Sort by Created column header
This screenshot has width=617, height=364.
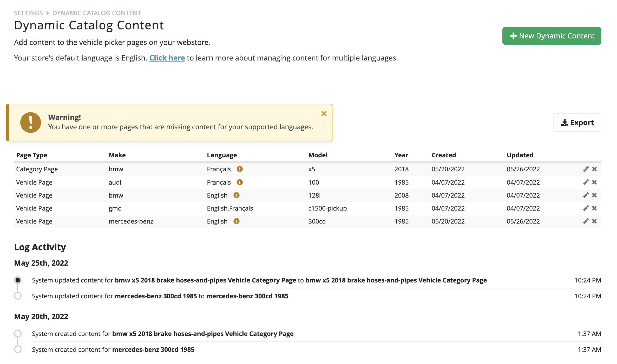[x=444, y=155]
